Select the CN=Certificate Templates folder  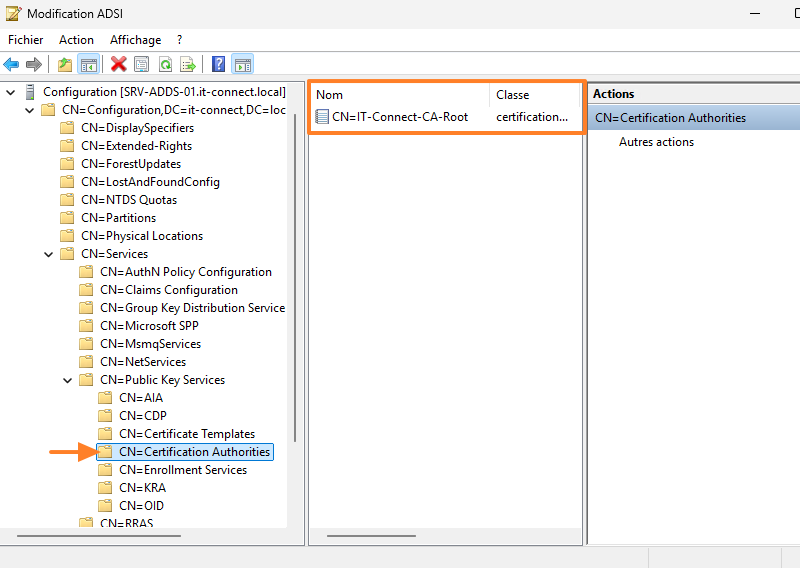186,434
